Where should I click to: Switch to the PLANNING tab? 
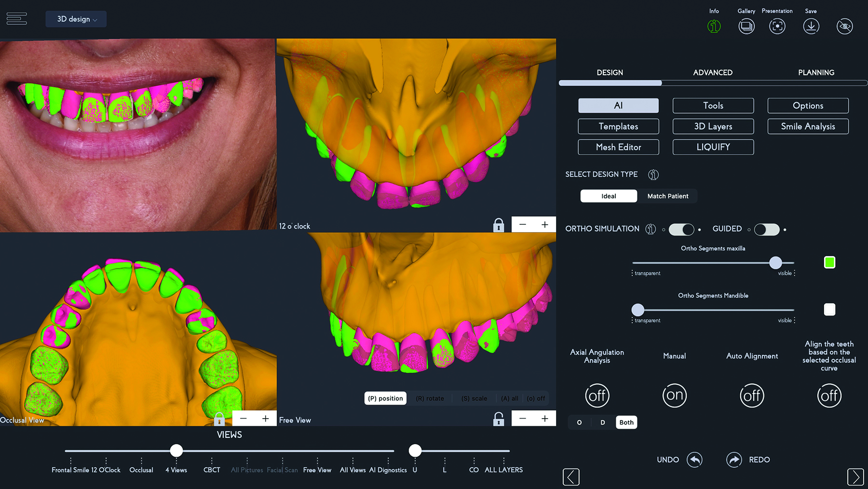click(x=816, y=73)
